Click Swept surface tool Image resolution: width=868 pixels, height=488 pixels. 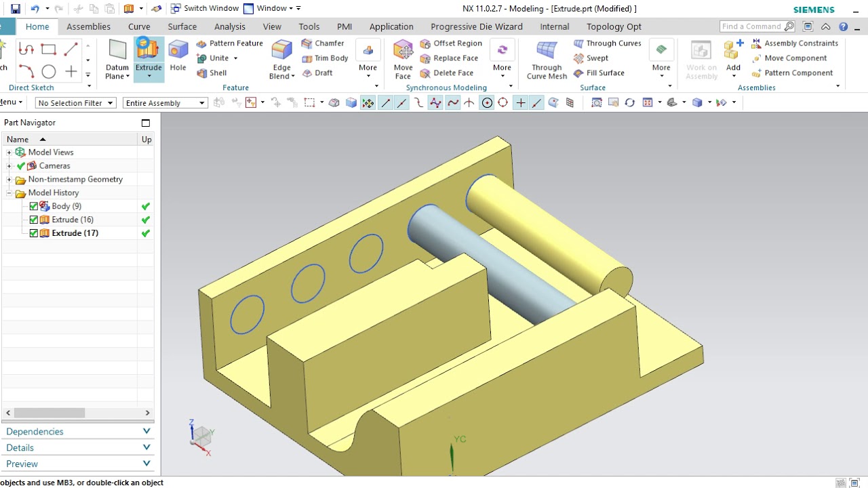point(591,58)
